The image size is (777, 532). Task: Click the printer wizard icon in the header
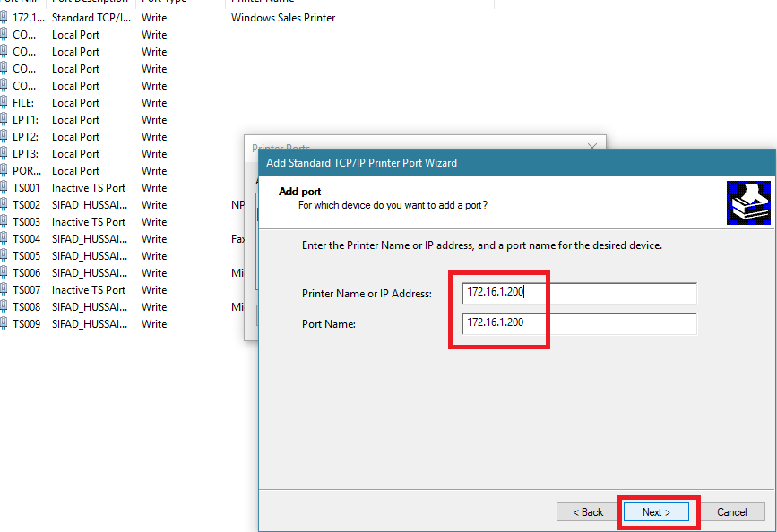748,202
